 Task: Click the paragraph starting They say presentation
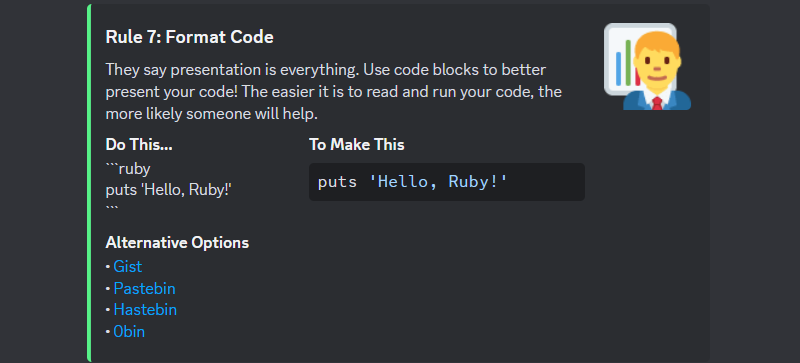click(x=334, y=92)
